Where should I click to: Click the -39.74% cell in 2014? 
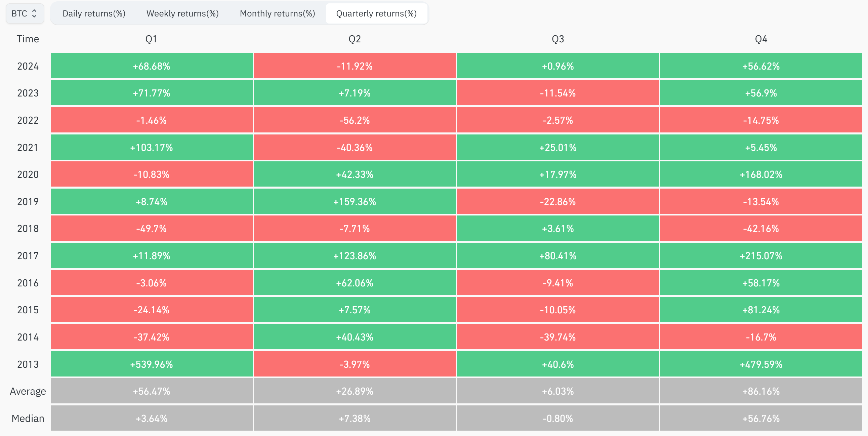(557, 337)
